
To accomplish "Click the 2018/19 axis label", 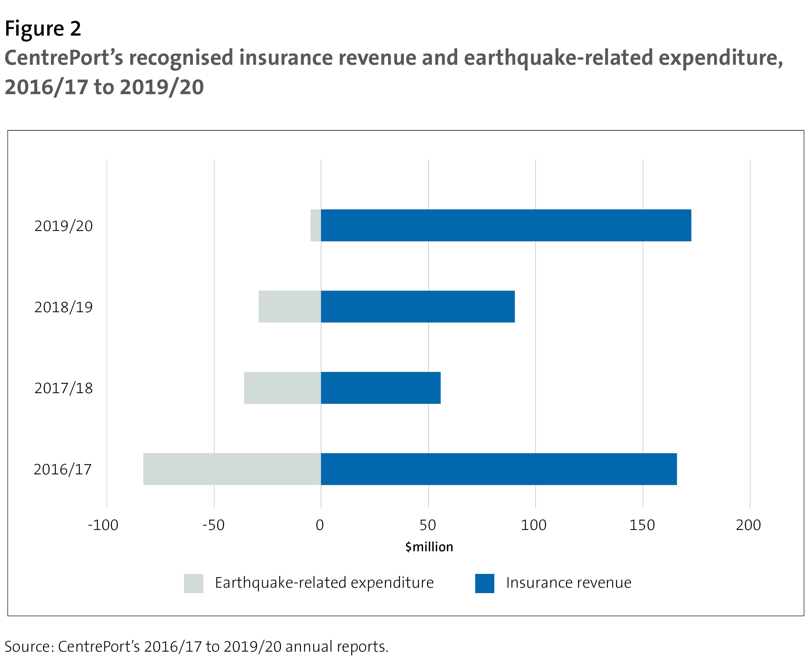I will pos(64,307).
